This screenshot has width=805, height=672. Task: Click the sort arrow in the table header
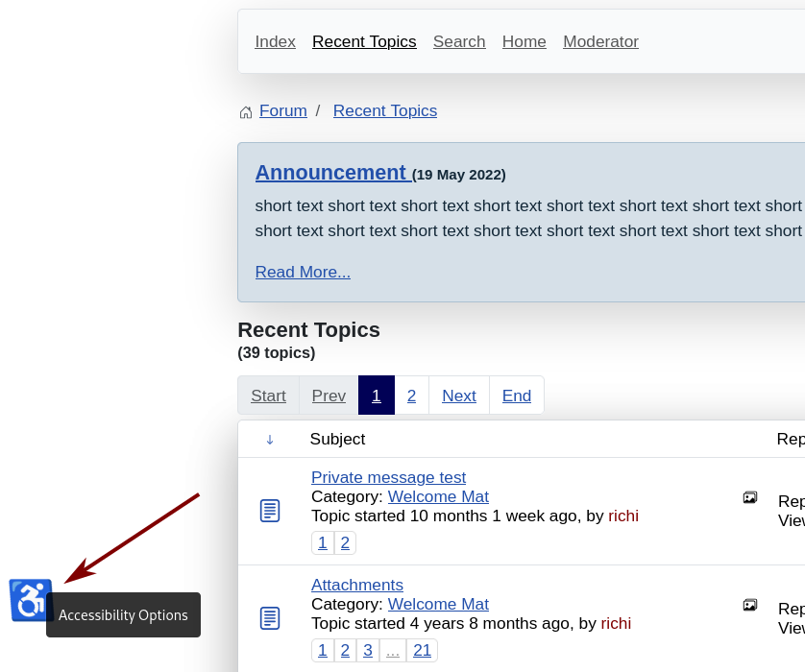[270, 440]
